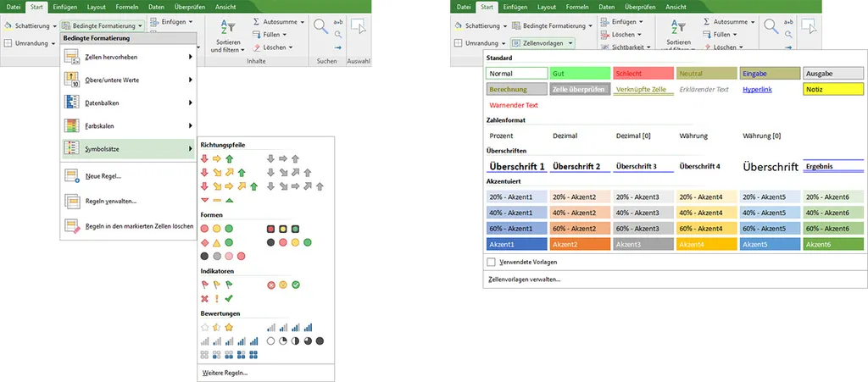Apply the solid Akzent2 orange style
Image resolution: width=868 pixels, height=382 pixels.
[580, 244]
